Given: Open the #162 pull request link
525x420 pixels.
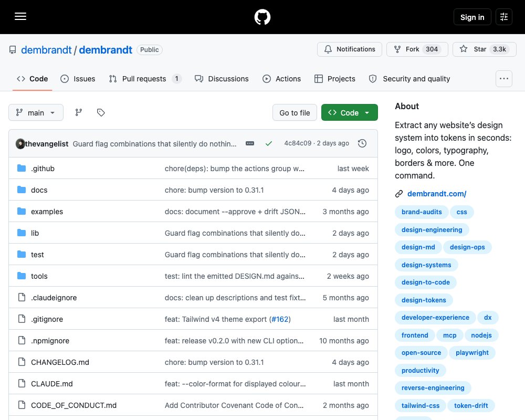Looking at the screenshot, I should pos(280,319).
